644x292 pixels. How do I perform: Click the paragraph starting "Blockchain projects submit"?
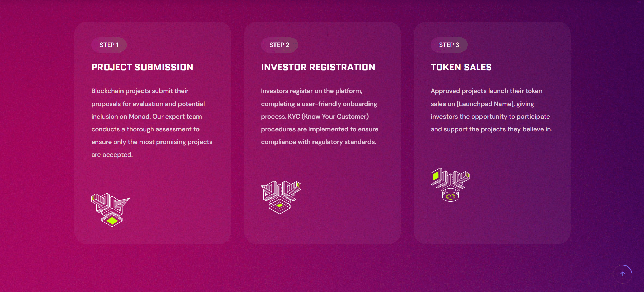coord(152,123)
